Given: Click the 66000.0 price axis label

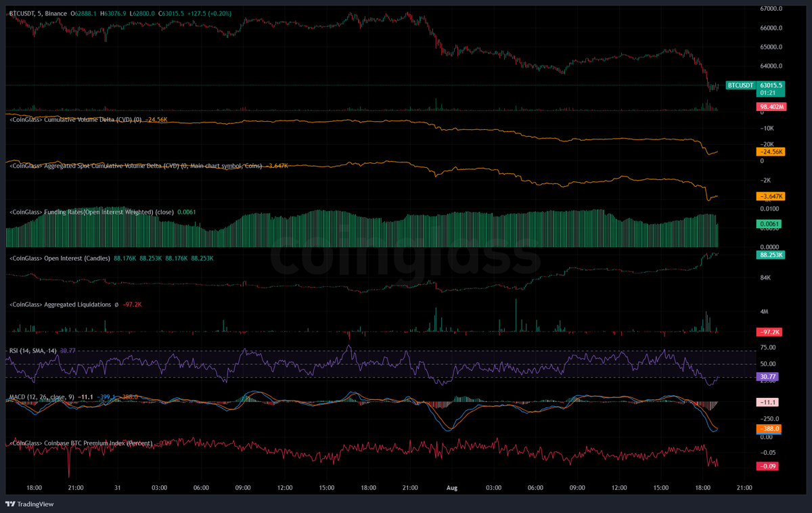Looking at the screenshot, I should tap(771, 28).
